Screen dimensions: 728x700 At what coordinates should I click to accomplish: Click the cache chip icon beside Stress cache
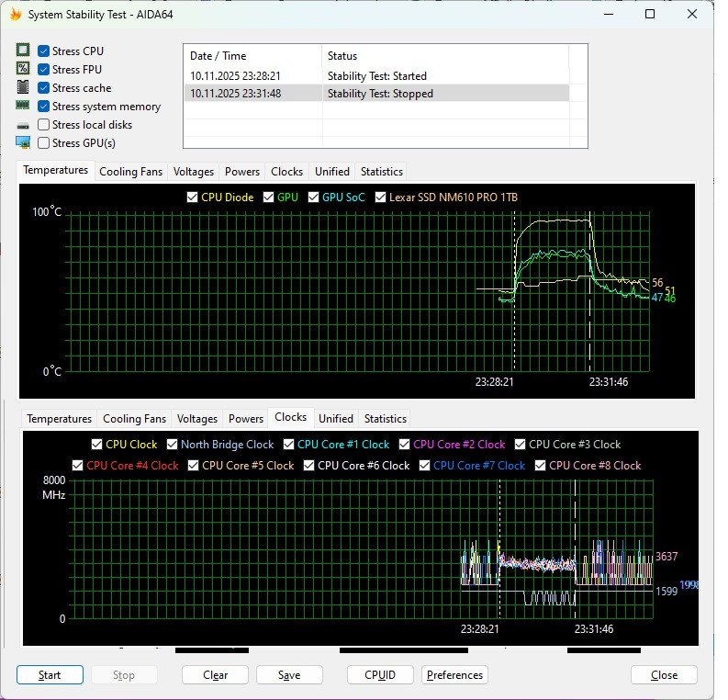click(x=23, y=87)
